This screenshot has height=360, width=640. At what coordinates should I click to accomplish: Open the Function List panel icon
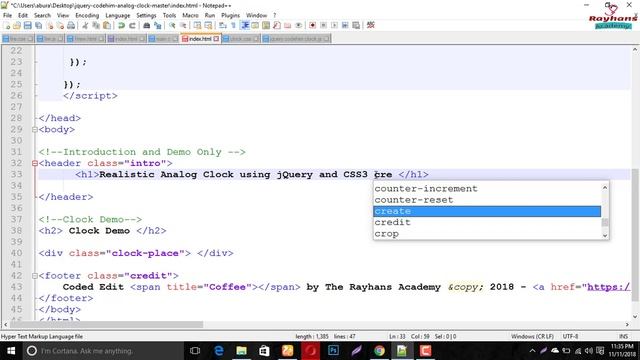click(277, 25)
